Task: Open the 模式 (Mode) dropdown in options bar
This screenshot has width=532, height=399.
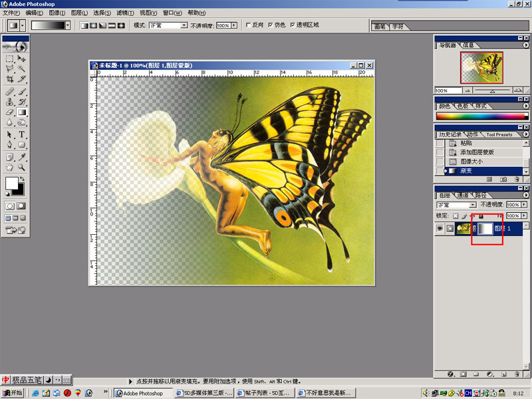Action: pyautogui.click(x=184, y=25)
